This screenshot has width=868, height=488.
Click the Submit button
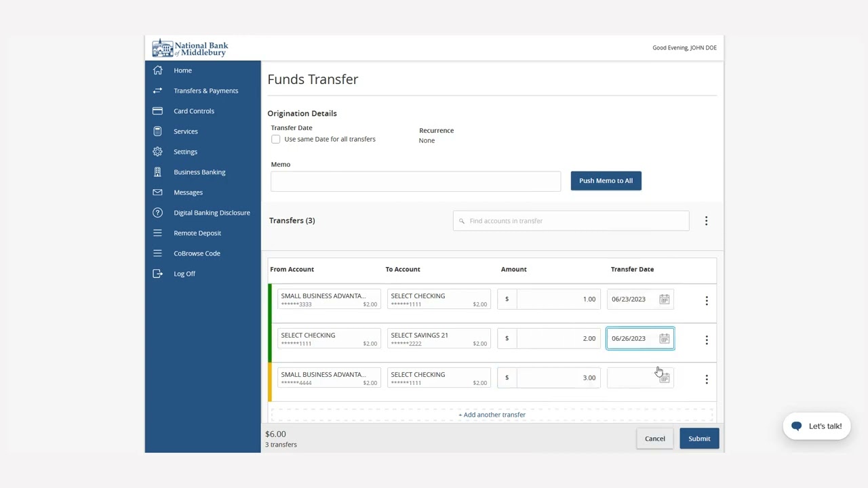pyautogui.click(x=699, y=439)
